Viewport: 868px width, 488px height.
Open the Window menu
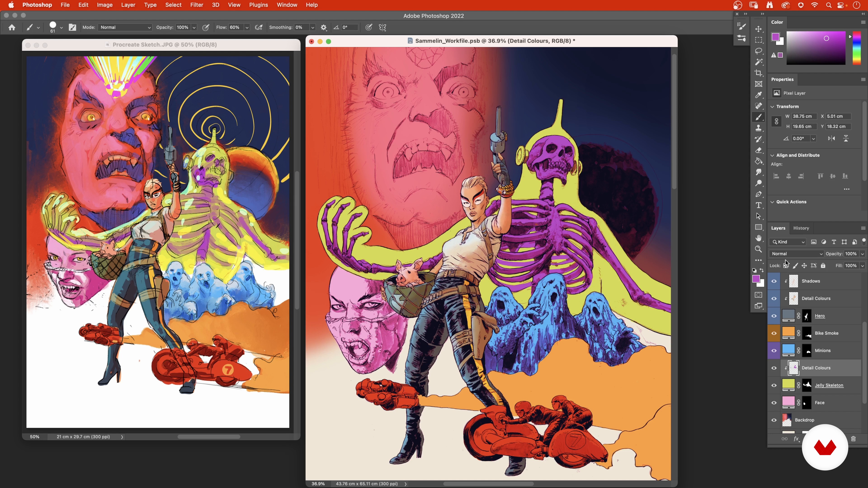(287, 5)
